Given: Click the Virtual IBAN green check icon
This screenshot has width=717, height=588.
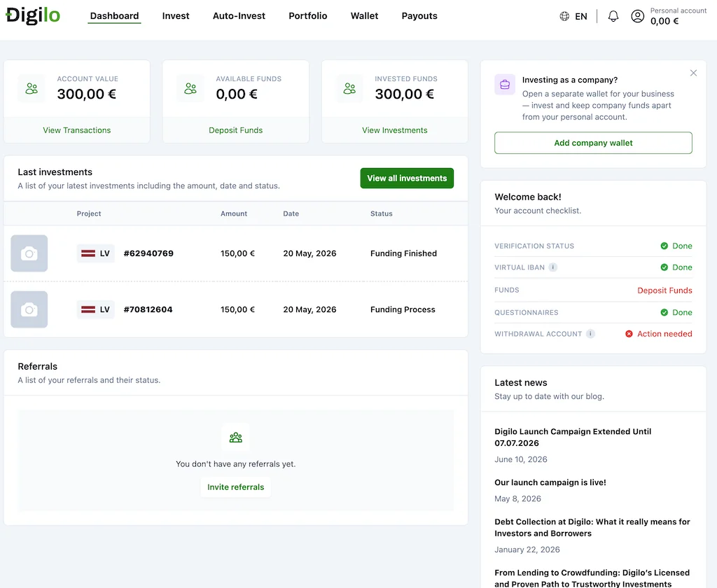Looking at the screenshot, I should (x=664, y=267).
